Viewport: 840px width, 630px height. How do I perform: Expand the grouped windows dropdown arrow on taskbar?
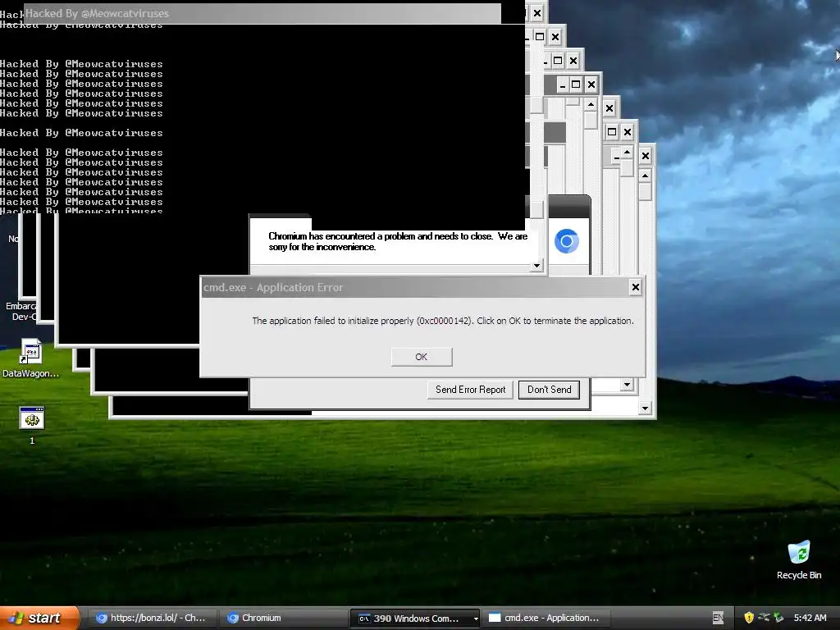click(x=475, y=619)
